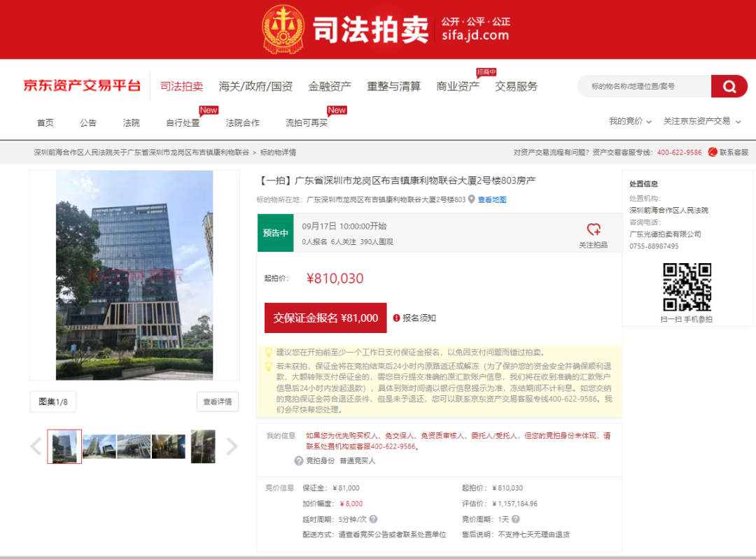This screenshot has height=559, width=756.
Task: Click 关注拍品 label
Action: (x=594, y=245)
